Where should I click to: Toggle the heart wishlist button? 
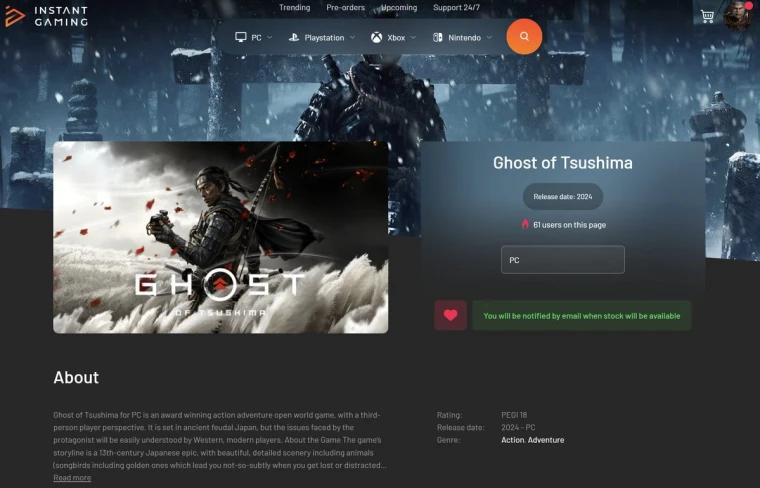pyautogui.click(x=450, y=315)
